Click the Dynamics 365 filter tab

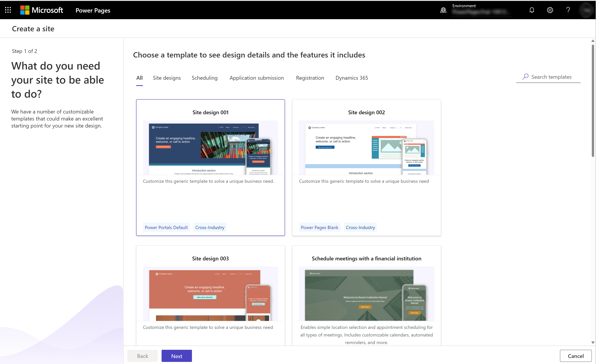pyautogui.click(x=351, y=77)
